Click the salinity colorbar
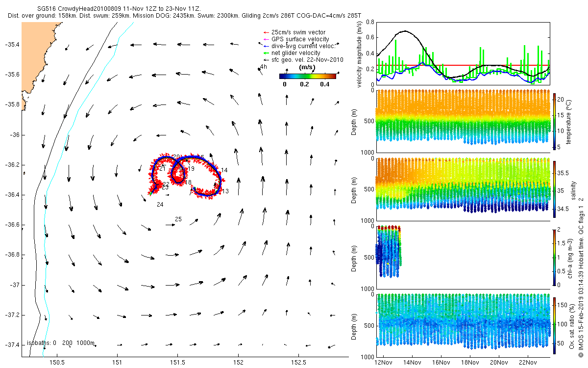Image resolution: width=588 pixels, height=368 pixels. 555,189
